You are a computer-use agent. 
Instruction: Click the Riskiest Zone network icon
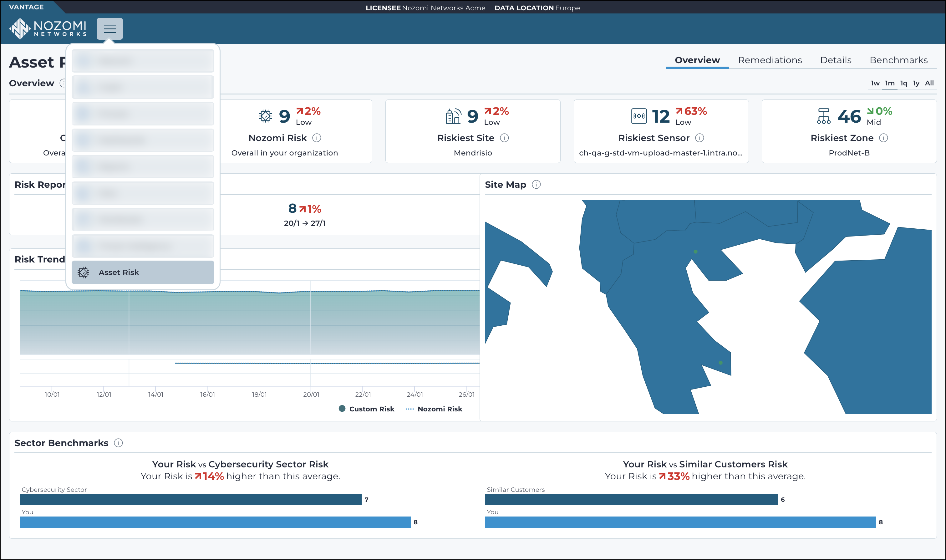click(x=823, y=116)
